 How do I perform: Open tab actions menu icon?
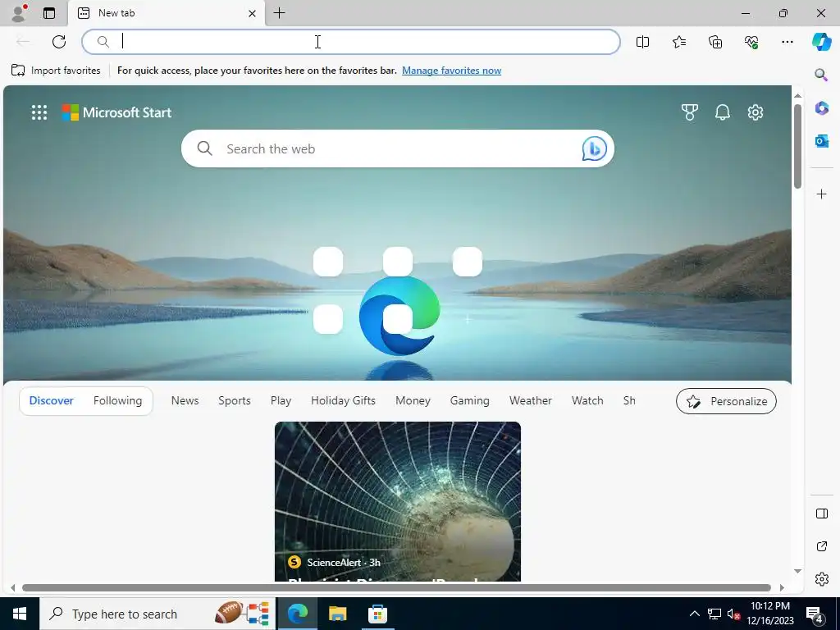pos(49,13)
